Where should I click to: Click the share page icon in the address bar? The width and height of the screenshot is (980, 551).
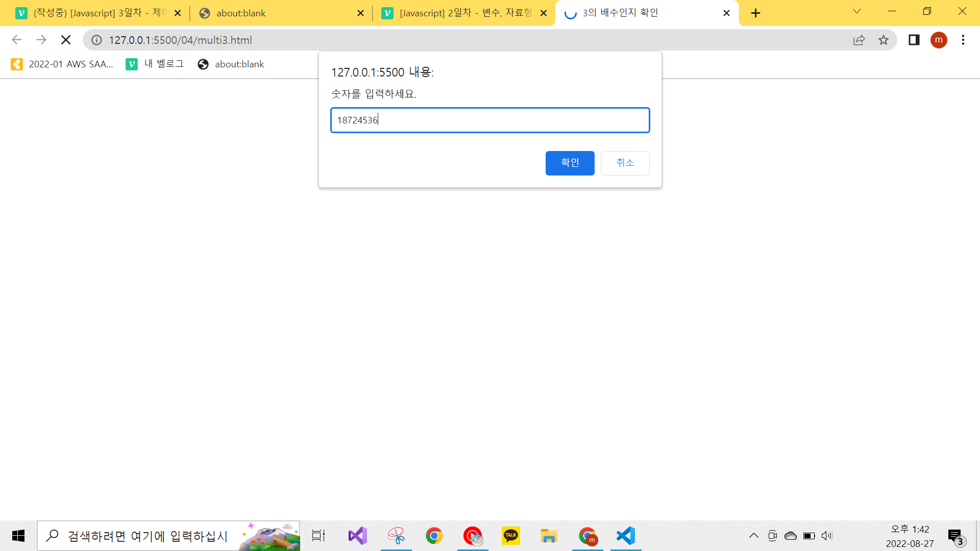(x=859, y=40)
